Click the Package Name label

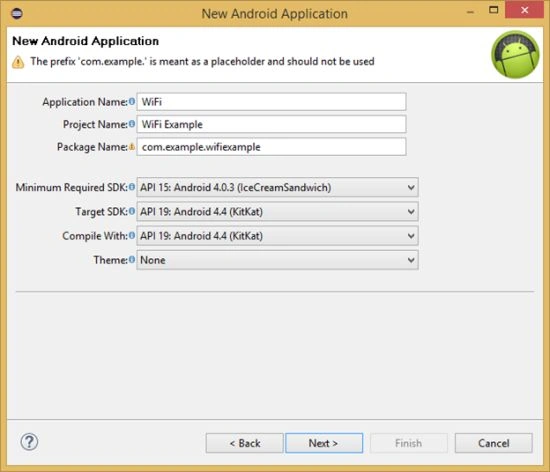92,147
